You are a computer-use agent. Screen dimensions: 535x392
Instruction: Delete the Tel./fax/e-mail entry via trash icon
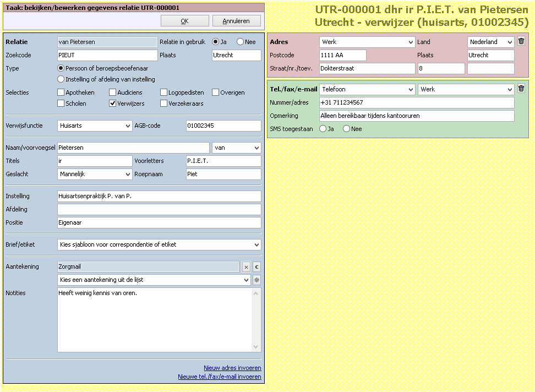(521, 89)
